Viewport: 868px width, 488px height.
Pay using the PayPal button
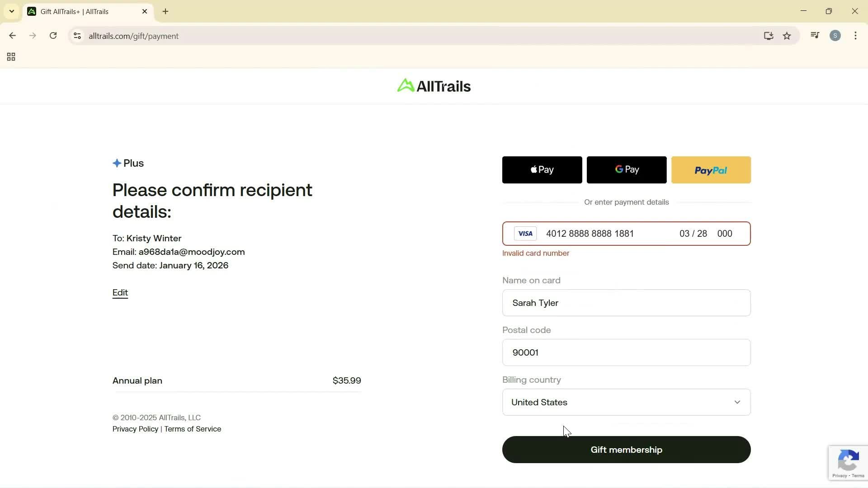[x=711, y=169]
